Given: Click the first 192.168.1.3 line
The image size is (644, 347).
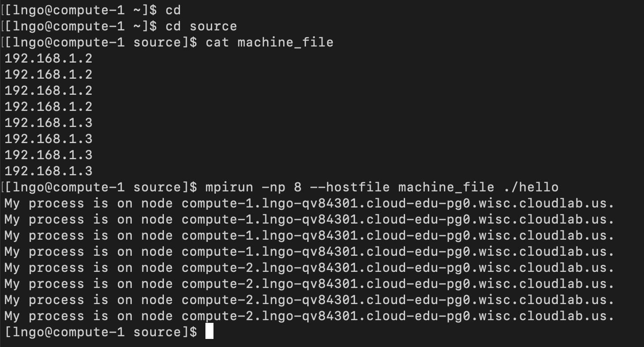Looking at the screenshot, I should 48,123.
